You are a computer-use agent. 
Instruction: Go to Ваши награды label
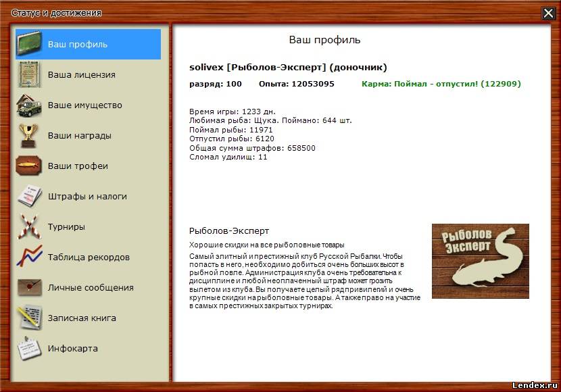tap(79, 136)
